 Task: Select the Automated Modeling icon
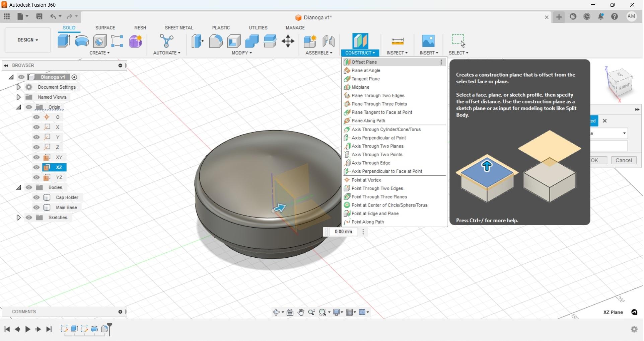click(166, 41)
